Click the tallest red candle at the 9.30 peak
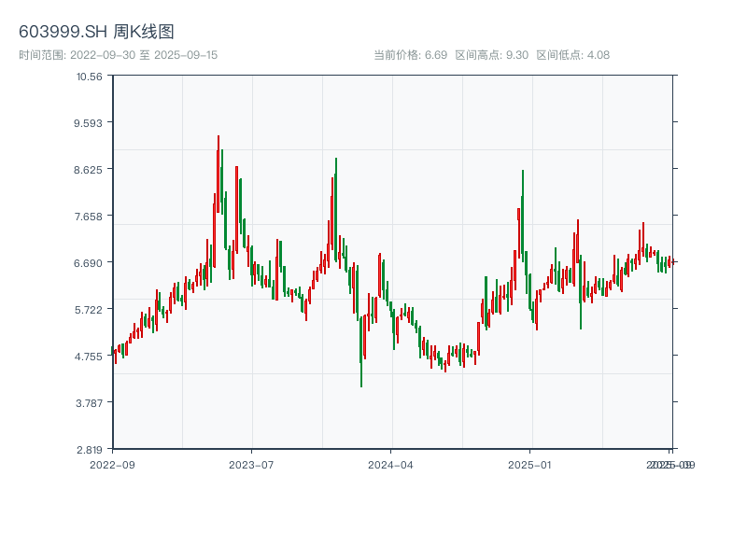 click(218, 175)
